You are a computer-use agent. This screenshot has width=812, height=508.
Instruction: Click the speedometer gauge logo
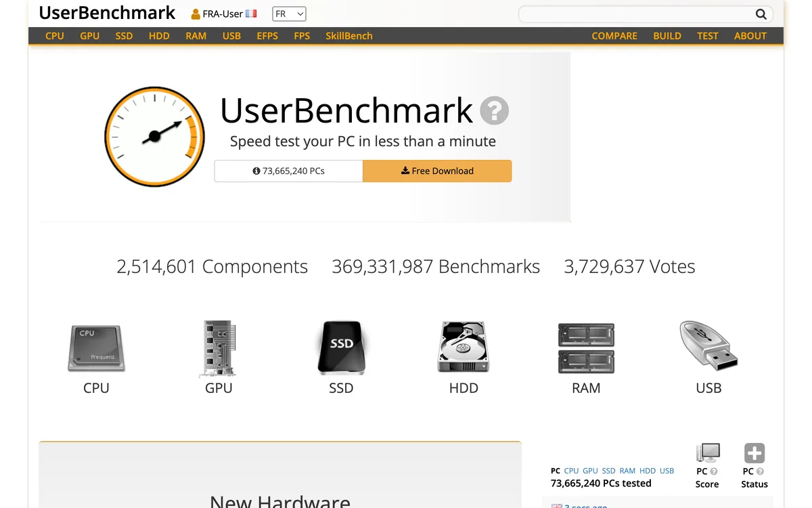(154, 136)
